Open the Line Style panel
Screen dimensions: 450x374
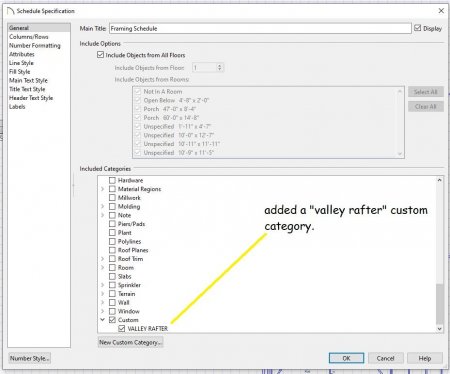(21, 63)
